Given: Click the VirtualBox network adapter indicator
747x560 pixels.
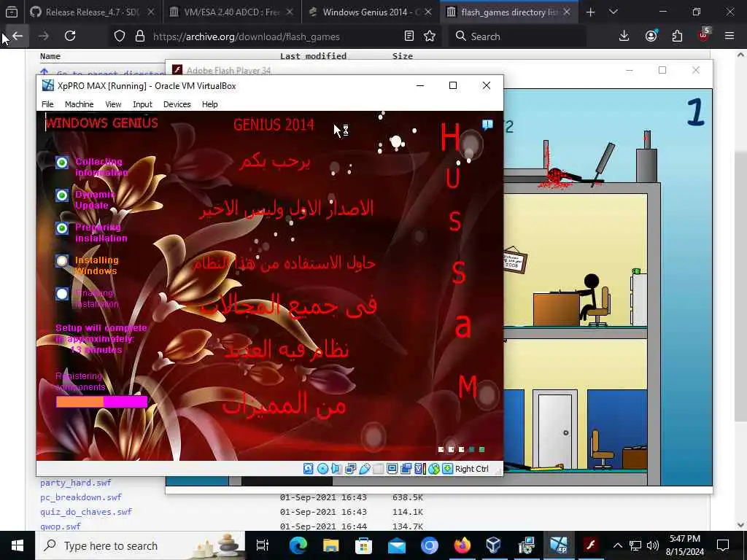Looking at the screenshot, I should [350, 469].
